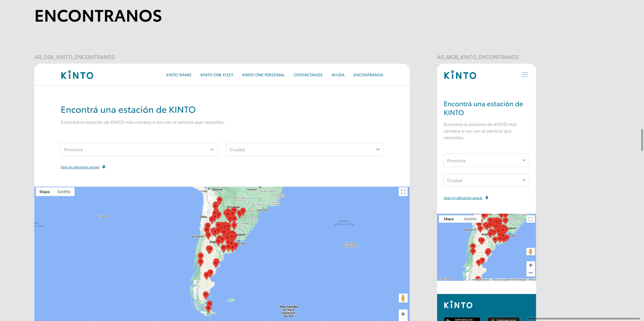Select Street View pegman on desktop map
Viewport: 644px width, 321px height.
coord(403,298)
